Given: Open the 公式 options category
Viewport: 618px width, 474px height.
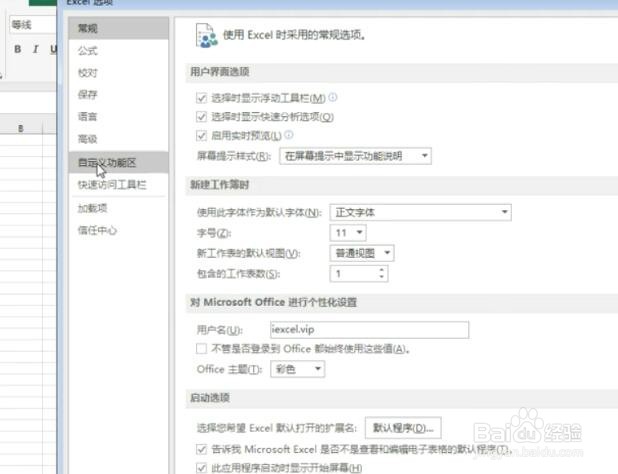Looking at the screenshot, I should 118,50.
